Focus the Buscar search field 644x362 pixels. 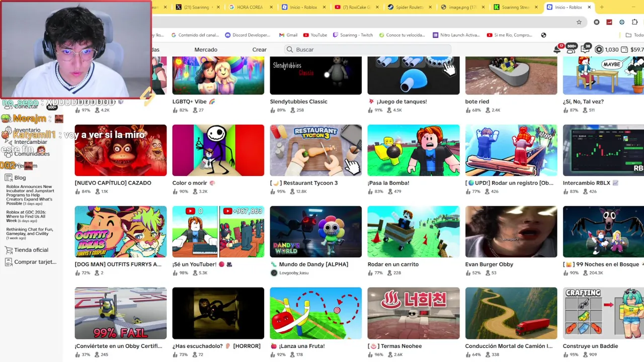coord(367,50)
